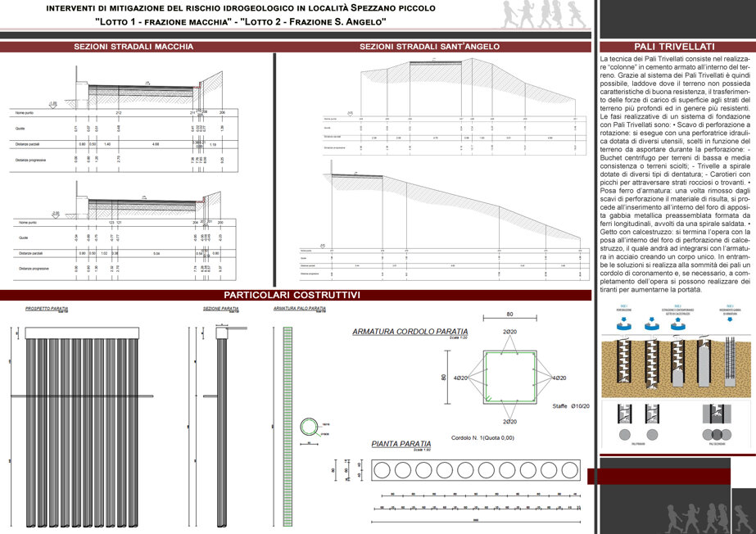The image size is (756, 534).
Task: Click the Armatura Cordolo Paratia title
Action: 410,332
